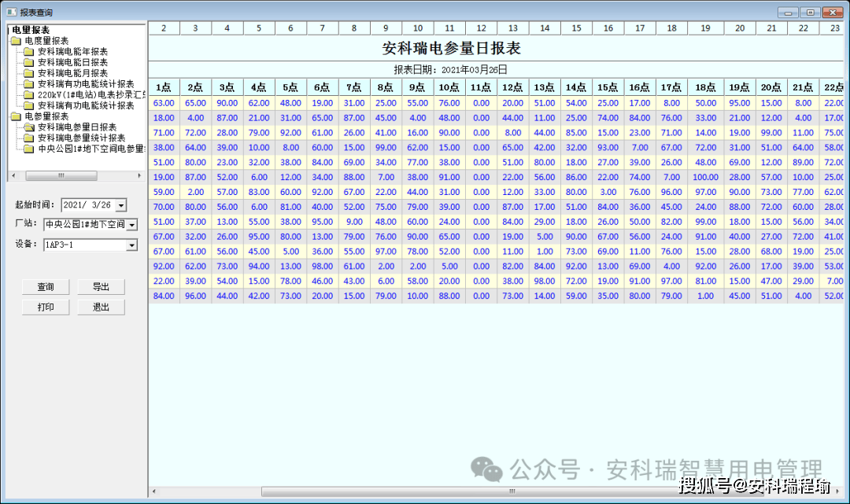Click folder icon beside 安科瑞电能年报表

coord(29,51)
